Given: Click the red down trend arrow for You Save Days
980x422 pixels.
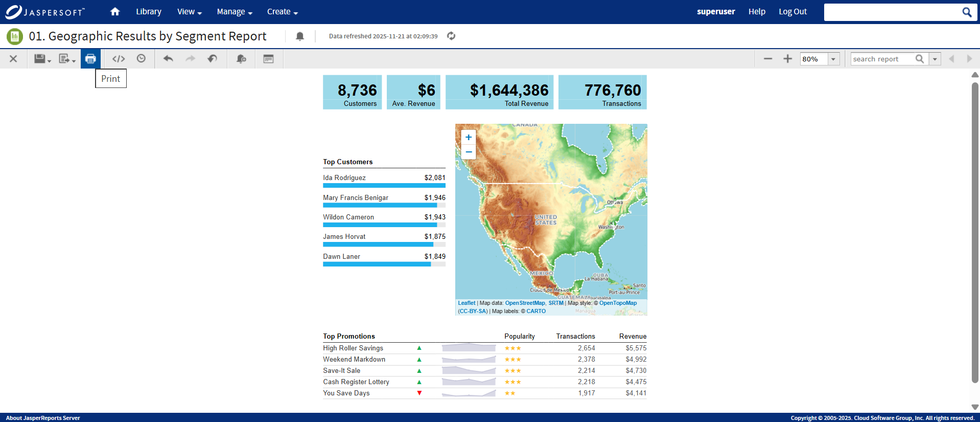Looking at the screenshot, I should [419, 393].
